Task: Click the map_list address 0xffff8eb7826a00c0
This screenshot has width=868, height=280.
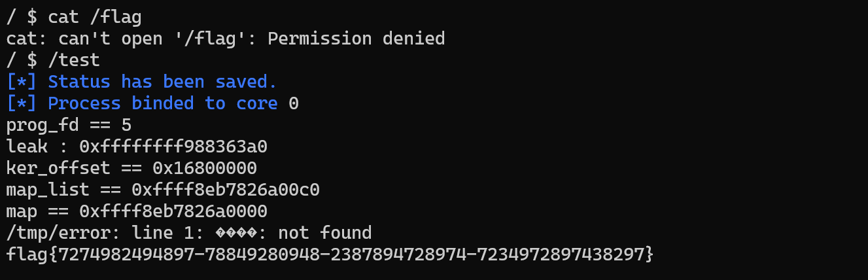Action: [x=226, y=190]
